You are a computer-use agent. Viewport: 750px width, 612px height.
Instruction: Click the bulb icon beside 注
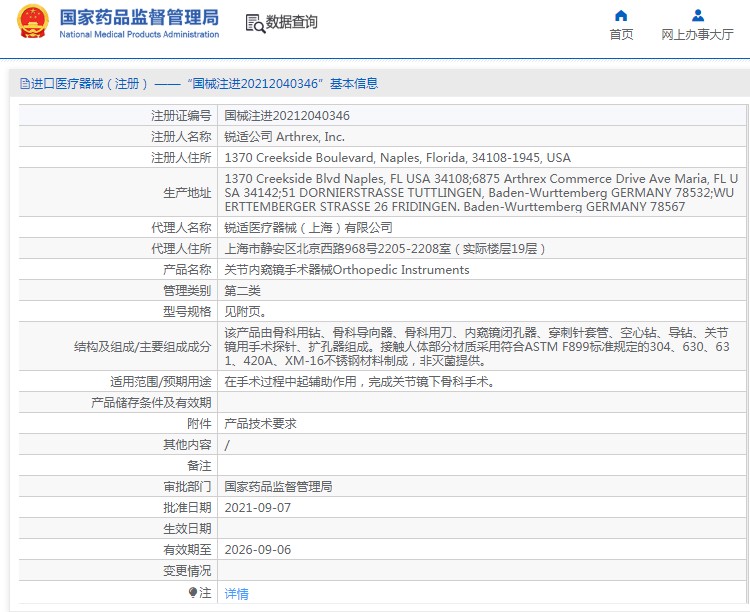click(192, 593)
